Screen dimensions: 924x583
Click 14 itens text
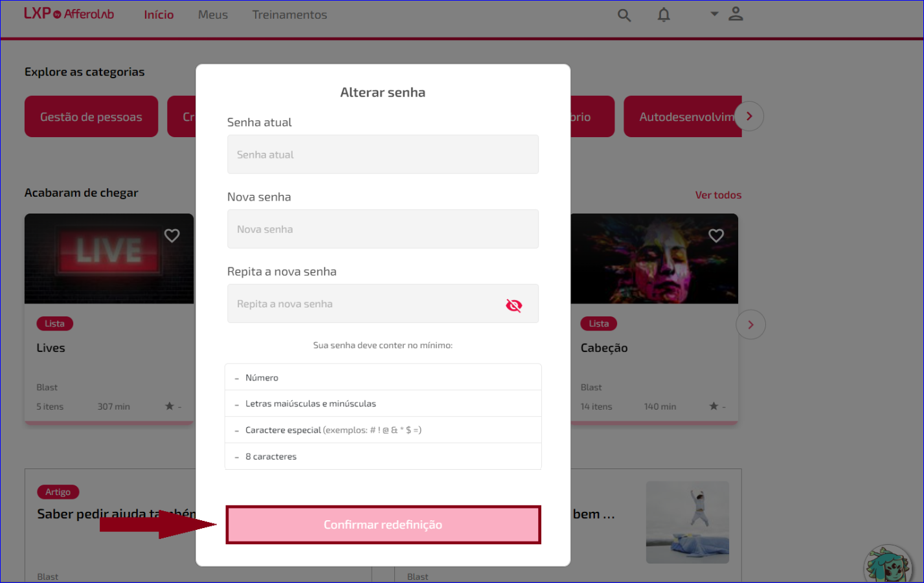596,406
